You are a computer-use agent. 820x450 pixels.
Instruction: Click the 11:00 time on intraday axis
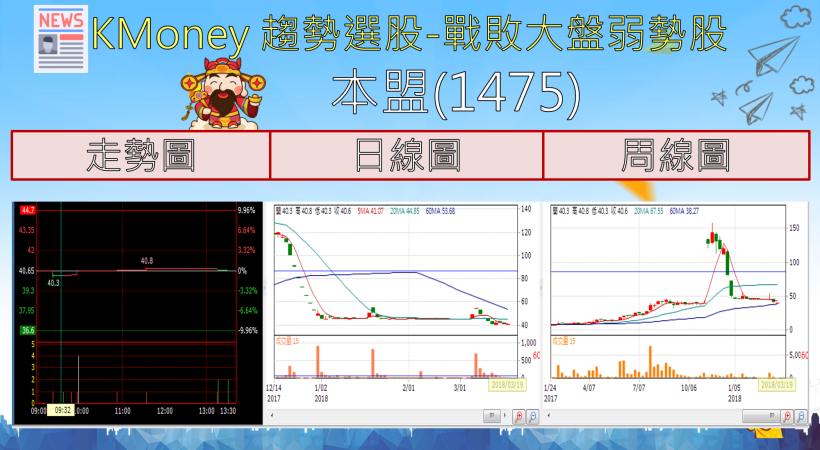(x=122, y=411)
